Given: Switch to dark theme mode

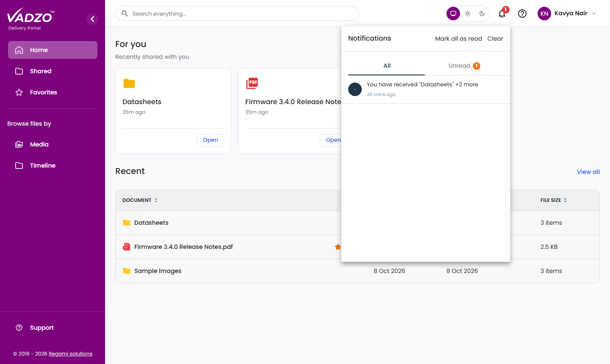Looking at the screenshot, I should pyautogui.click(x=482, y=14).
